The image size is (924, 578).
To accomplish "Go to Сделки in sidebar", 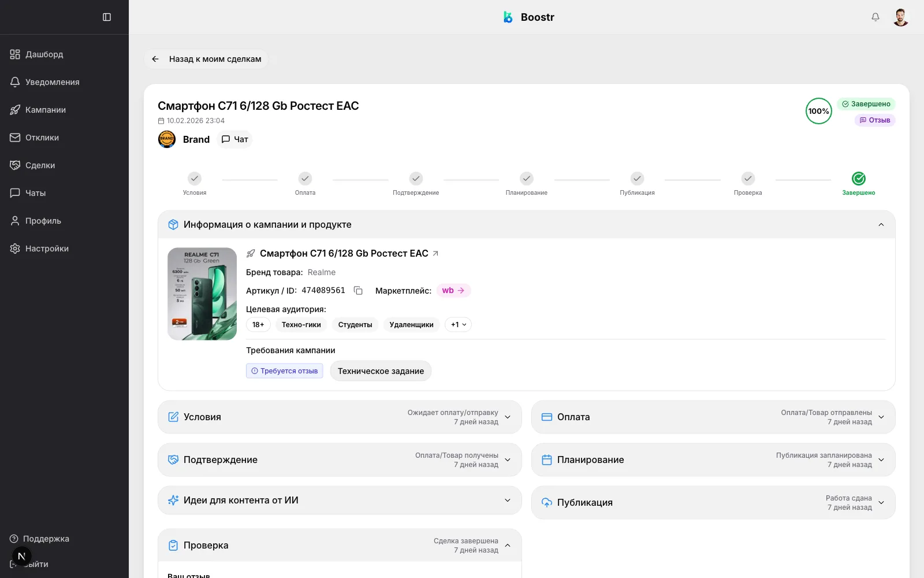I will point(40,165).
